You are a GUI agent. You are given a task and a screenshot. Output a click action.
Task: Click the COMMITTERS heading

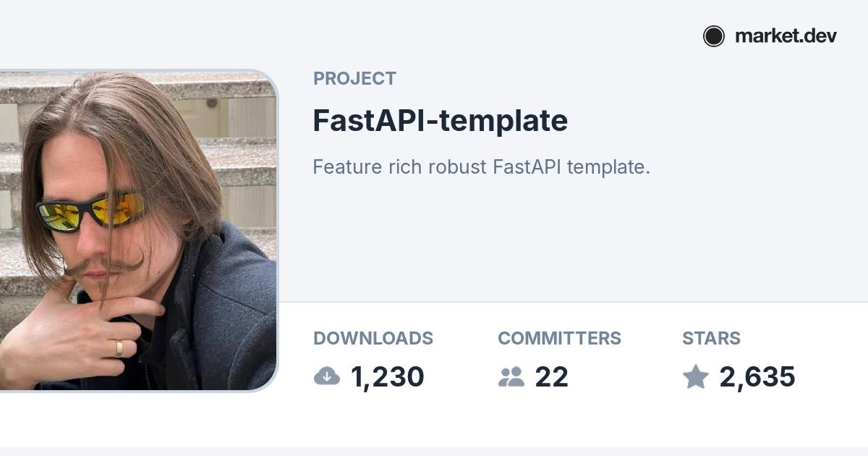pyautogui.click(x=559, y=338)
